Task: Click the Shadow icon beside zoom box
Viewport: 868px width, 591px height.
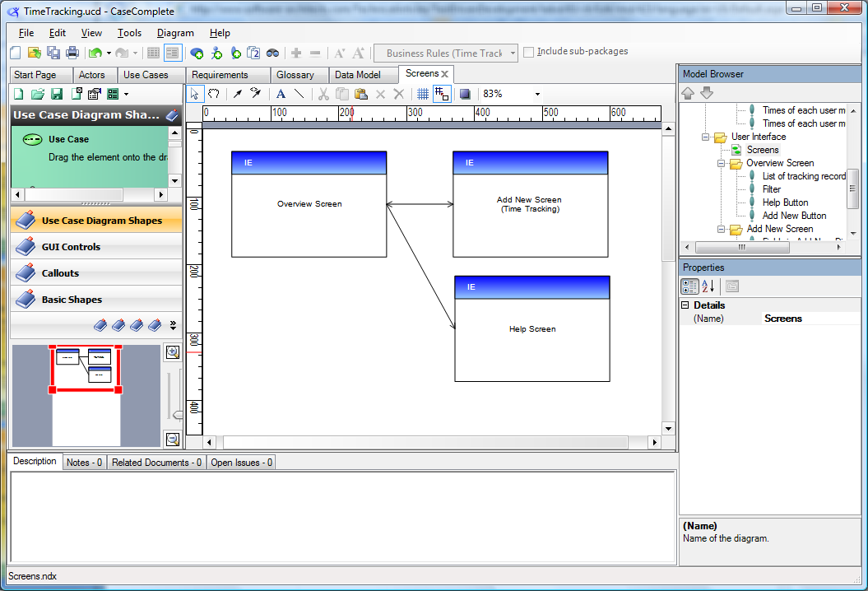Action: coord(465,94)
